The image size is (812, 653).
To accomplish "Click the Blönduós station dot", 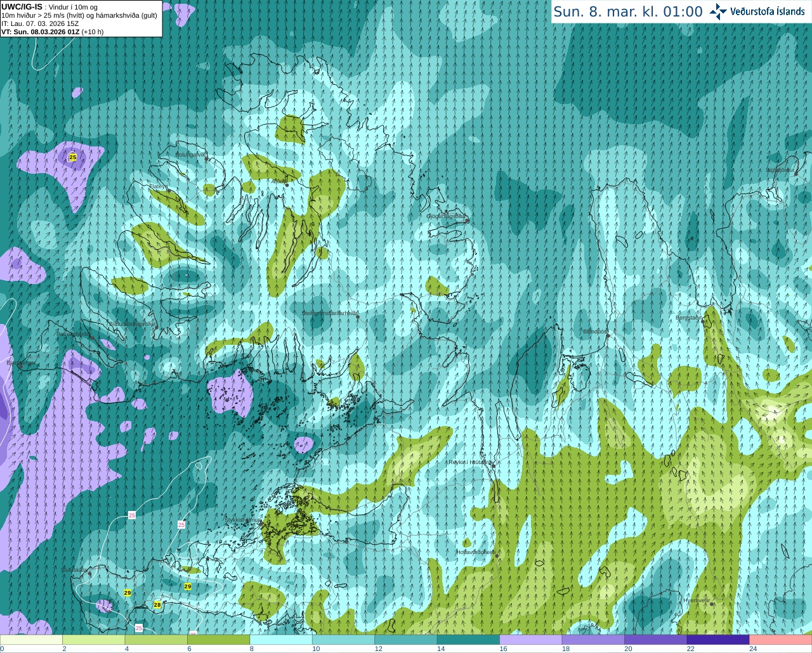I will (608, 335).
